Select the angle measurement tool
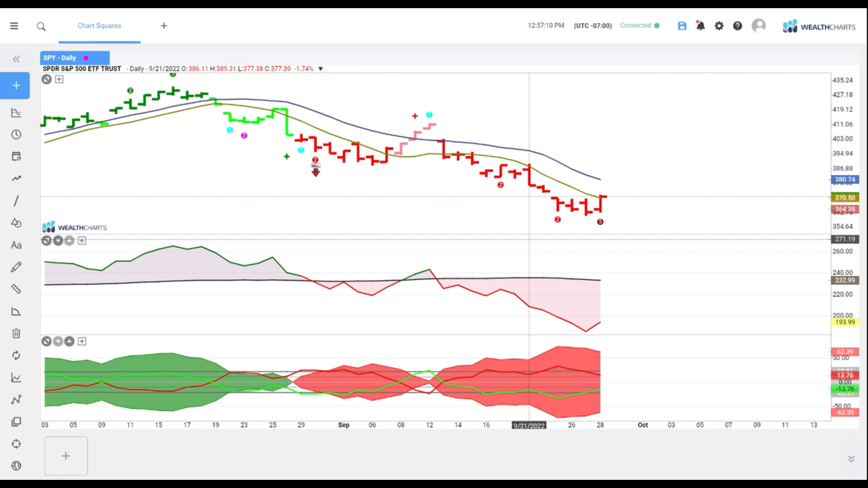The height and width of the screenshot is (488, 868). pyautogui.click(x=16, y=311)
